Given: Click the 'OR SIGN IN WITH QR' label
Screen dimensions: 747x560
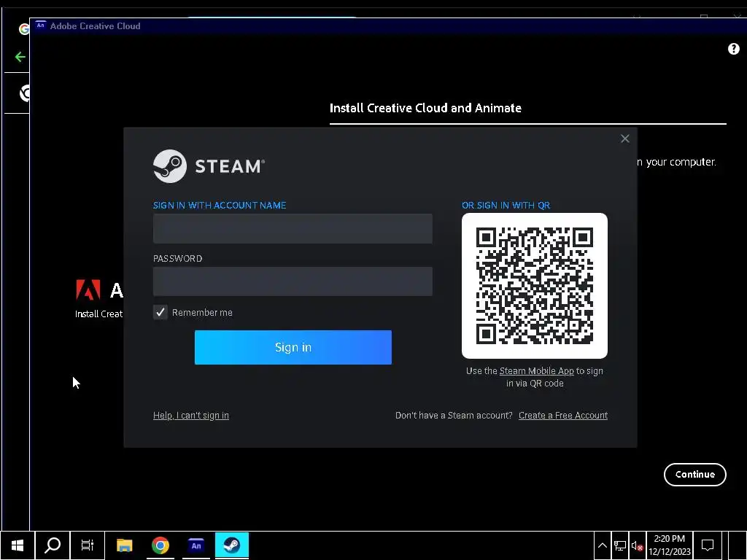Looking at the screenshot, I should [506, 205].
